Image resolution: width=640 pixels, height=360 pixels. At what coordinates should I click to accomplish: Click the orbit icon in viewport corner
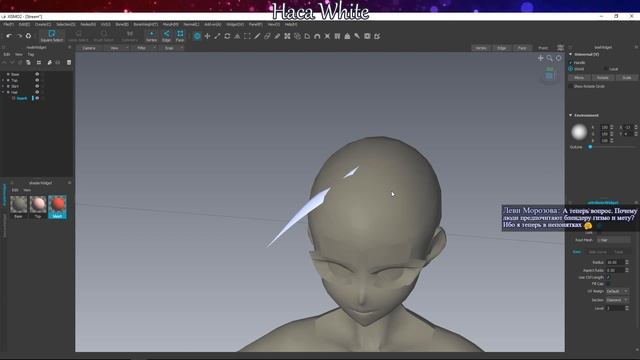point(558,58)
